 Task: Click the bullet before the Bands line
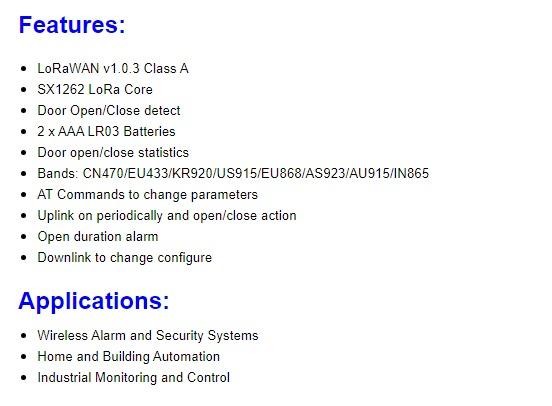tap(24, 174)
